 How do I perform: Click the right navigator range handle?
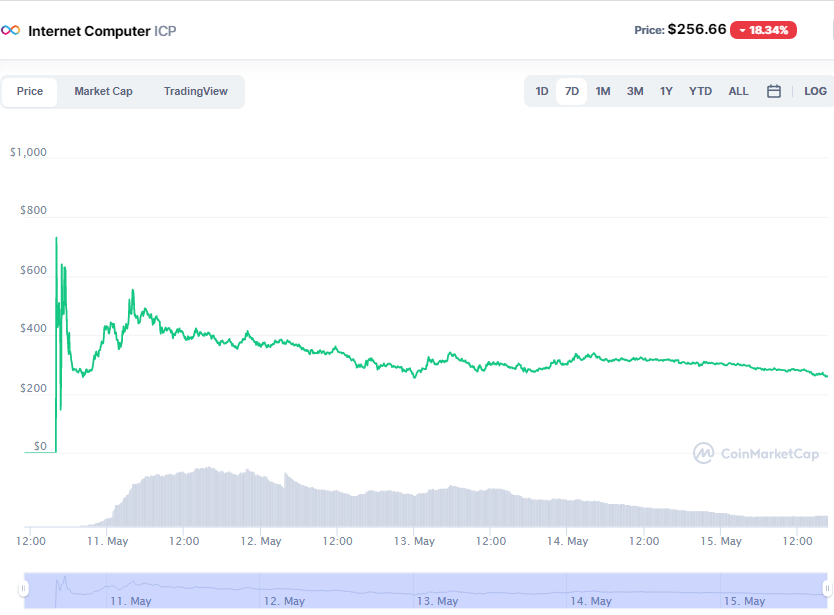tap(827, 588)
